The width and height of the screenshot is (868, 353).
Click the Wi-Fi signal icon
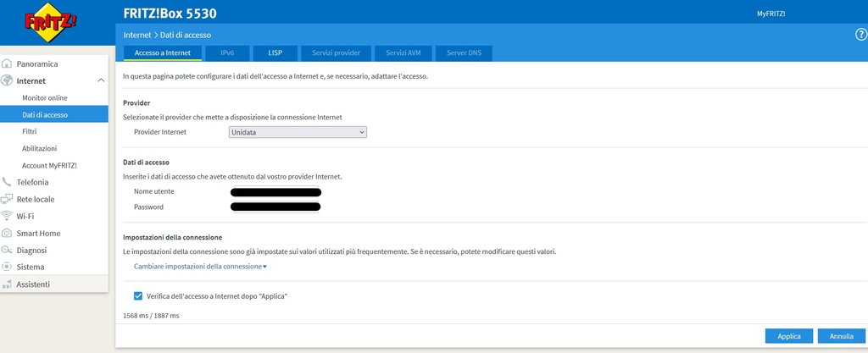[x=7, y=216]
